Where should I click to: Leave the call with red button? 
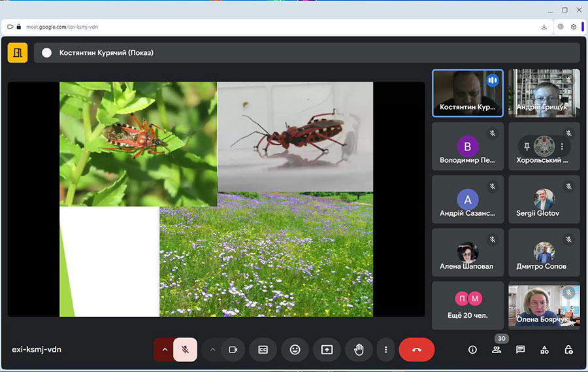pyautogui.click(x=417, y=350)
